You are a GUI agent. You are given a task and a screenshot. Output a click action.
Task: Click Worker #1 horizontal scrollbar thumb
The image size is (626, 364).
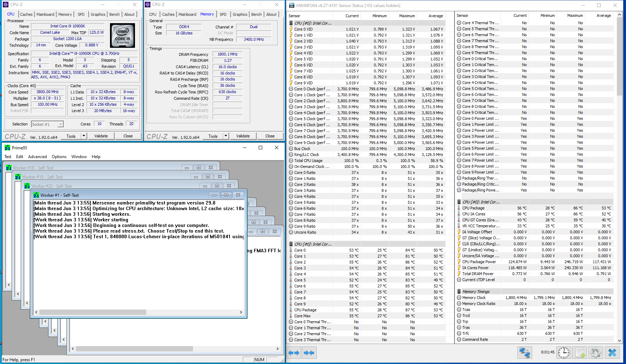(93, 312)
